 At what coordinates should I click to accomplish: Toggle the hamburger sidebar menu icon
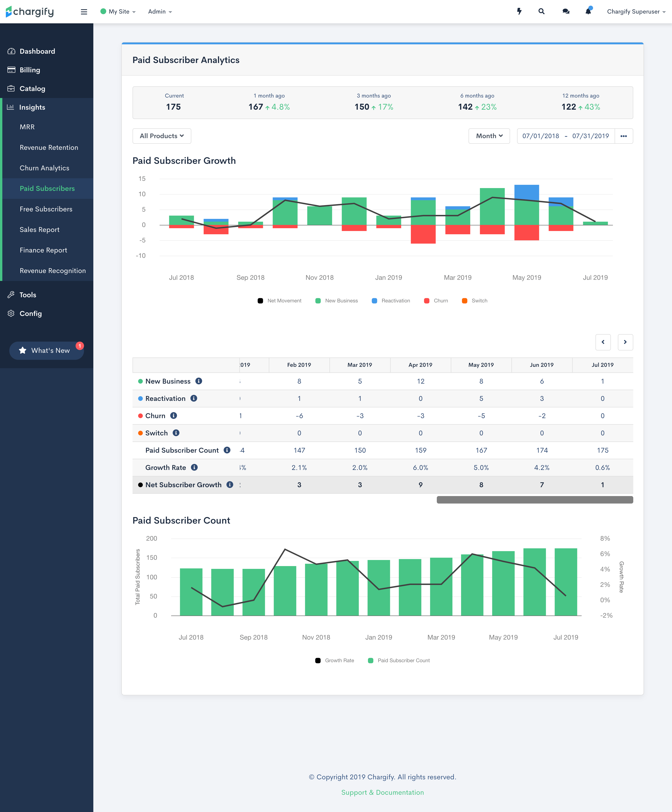click(84, 12)
